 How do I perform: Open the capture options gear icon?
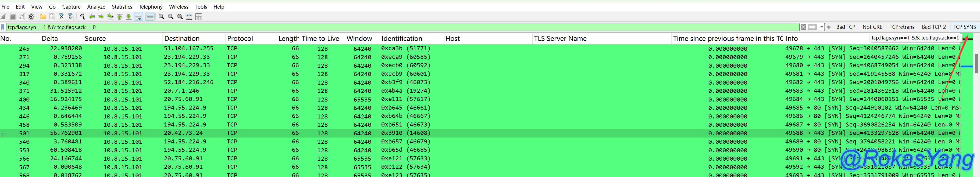pos(31,17)
